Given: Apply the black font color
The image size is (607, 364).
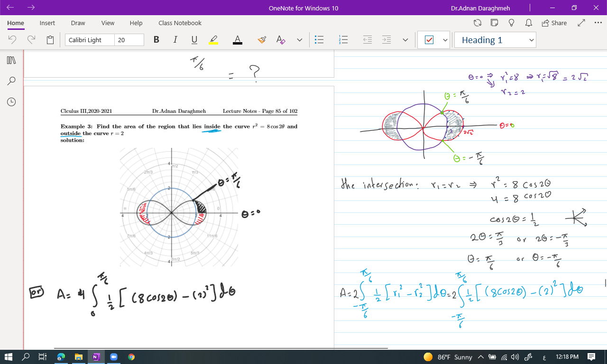Looking at the screenshot, I should (x=238, y=40).
